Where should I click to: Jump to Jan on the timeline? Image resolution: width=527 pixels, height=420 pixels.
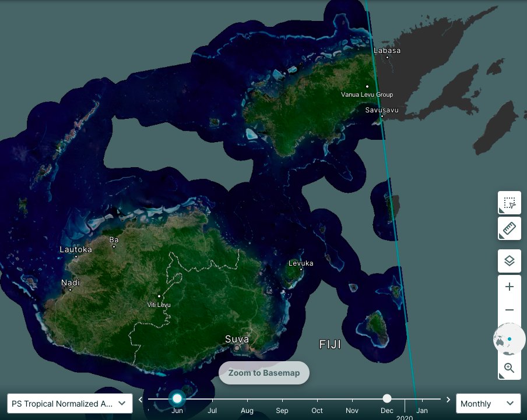point(422,410)
